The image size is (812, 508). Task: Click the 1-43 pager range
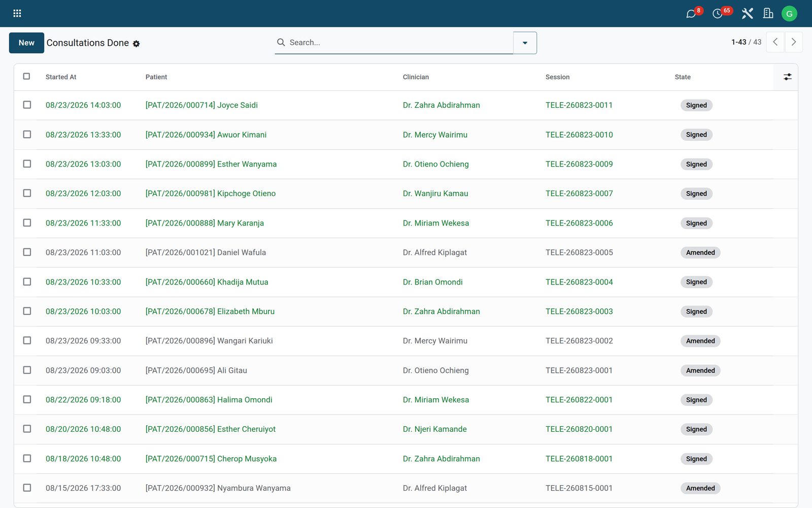pyautogui.click(x=738, y=42)
